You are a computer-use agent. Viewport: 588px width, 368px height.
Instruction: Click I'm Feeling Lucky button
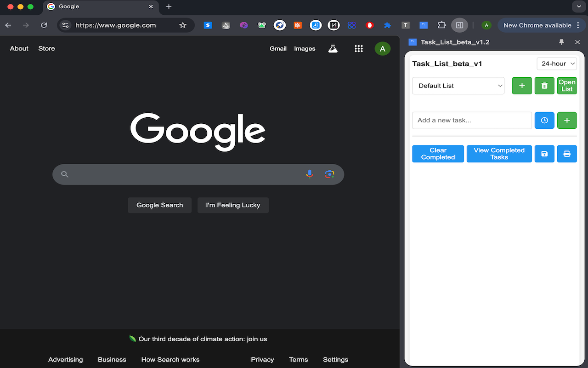coord(233,205)
